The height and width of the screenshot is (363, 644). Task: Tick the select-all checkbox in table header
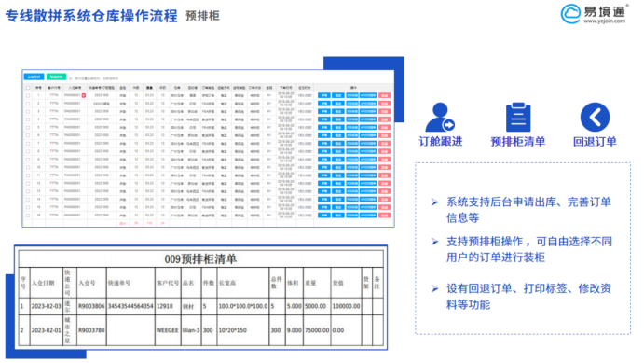click(x=28, y=88)
